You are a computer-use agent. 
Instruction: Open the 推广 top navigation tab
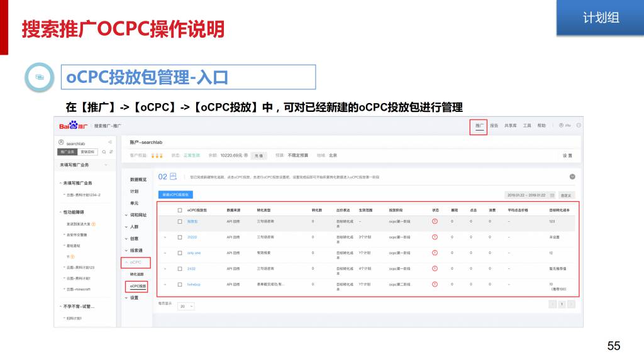point(479,126)
